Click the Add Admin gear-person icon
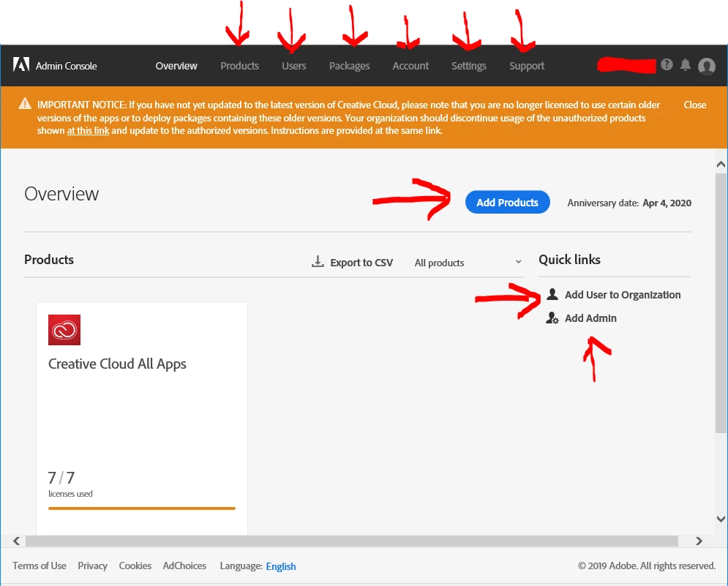Image resolution: width=728 pixels, height=586 pixels. click(552, 318)
